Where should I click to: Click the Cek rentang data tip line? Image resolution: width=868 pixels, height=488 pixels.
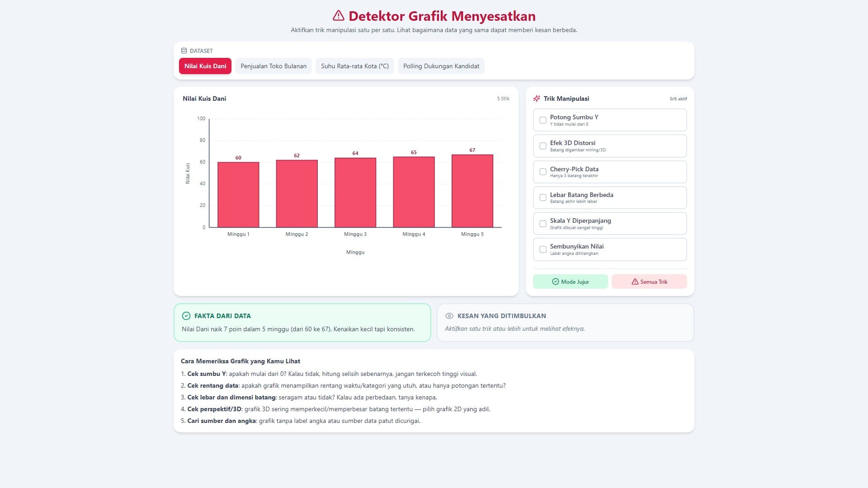click(x=343, y=385)
